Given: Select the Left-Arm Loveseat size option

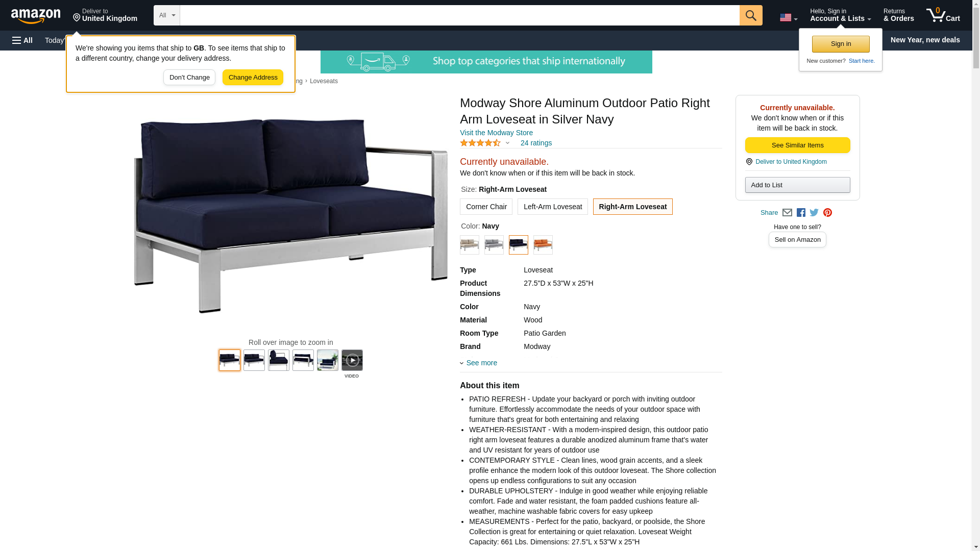Looking at the screenshot, I should tap(552, 207).
